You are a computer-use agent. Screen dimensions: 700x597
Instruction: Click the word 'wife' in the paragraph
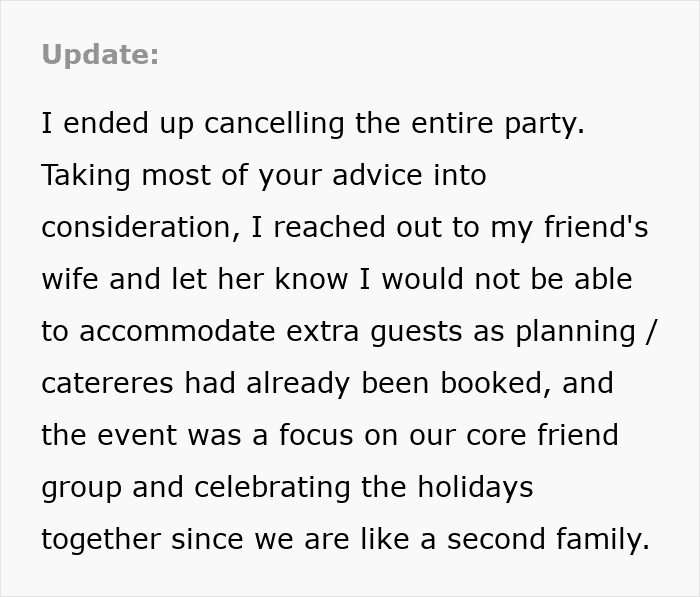72,280
